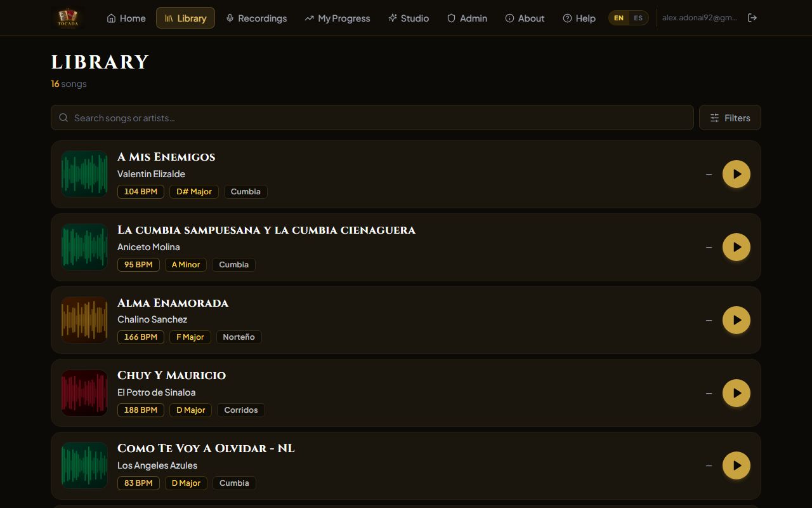The height and width of the screenshot is (508, 812).
Task: Start playback of Alma Enamorada
Action: [x=737, y=320]
